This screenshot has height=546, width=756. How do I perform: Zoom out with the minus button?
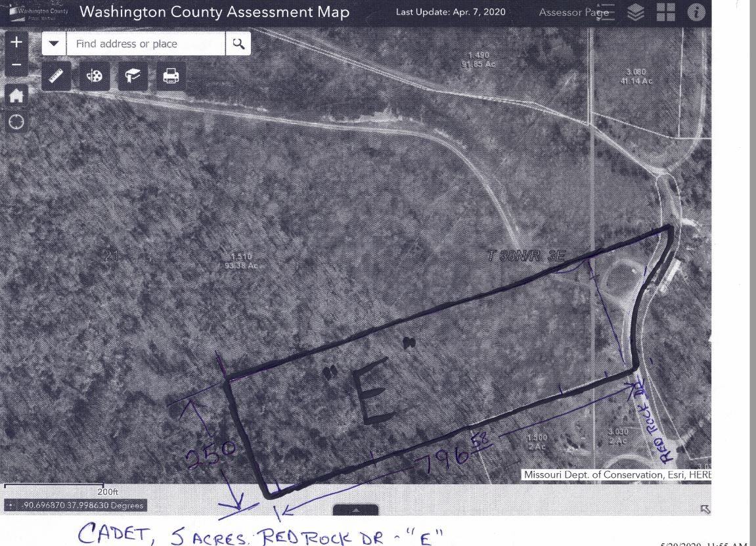pos(16,66)
